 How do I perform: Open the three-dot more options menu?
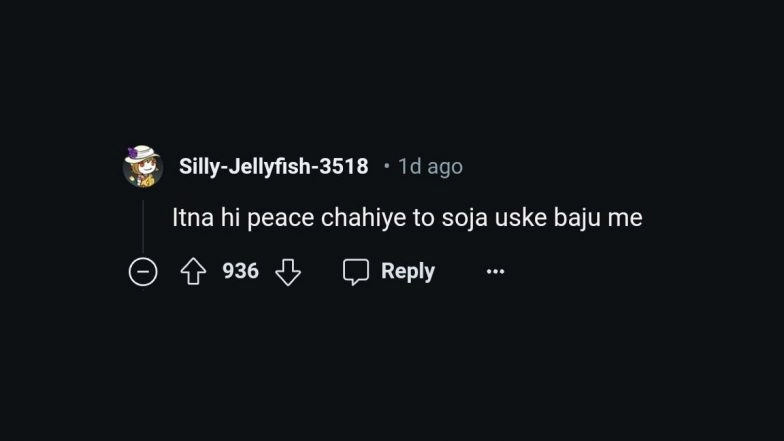pyautogui.click(x=495, y=271)
